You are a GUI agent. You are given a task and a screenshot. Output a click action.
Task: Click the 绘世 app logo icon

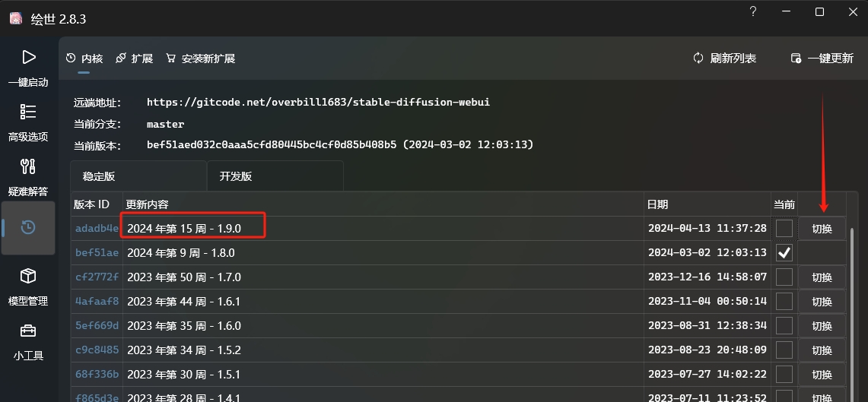click(16, 18)
